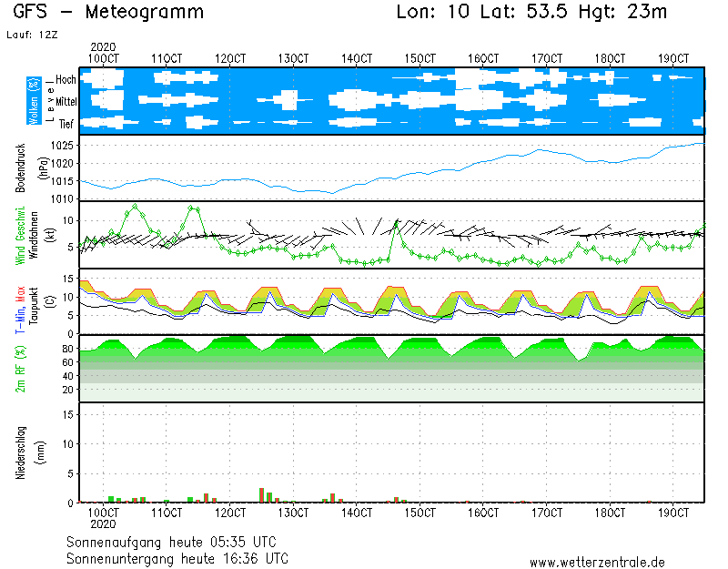Click the 15 tick on the precipitation axis
The image size is (728, 569).
click(x=68, y=414)
